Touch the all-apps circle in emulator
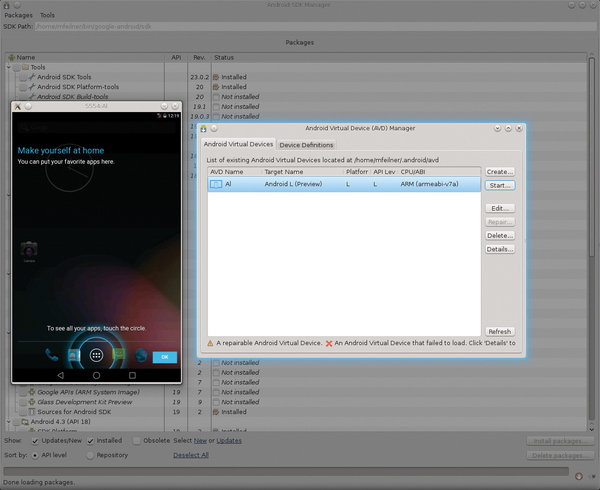This screenshot has height=490, width=600. [96, 355]
